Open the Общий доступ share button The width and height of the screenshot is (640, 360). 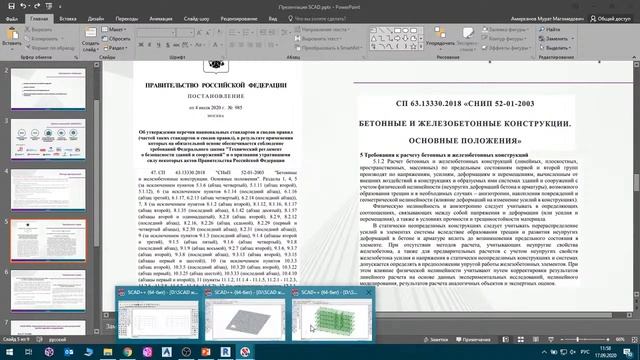point(610,19)
